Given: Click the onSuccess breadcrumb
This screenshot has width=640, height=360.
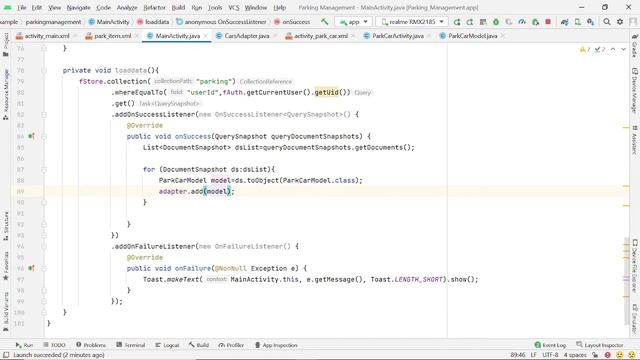Looking at the screenshot, I should (292, 22).
